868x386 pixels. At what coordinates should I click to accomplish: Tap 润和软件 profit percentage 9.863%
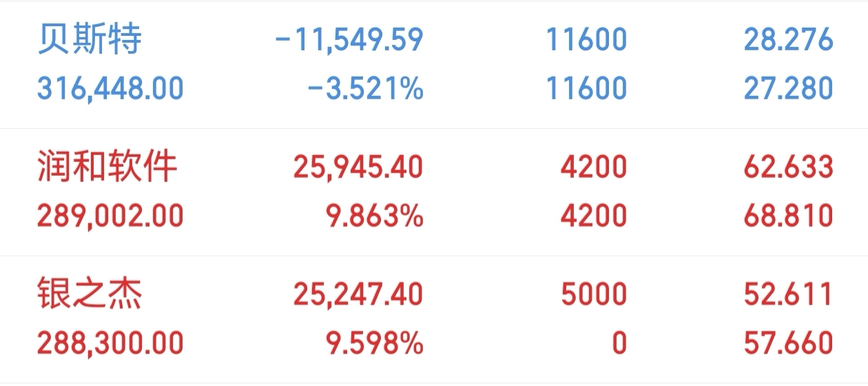pyautogui.click(x=373, y=216)
